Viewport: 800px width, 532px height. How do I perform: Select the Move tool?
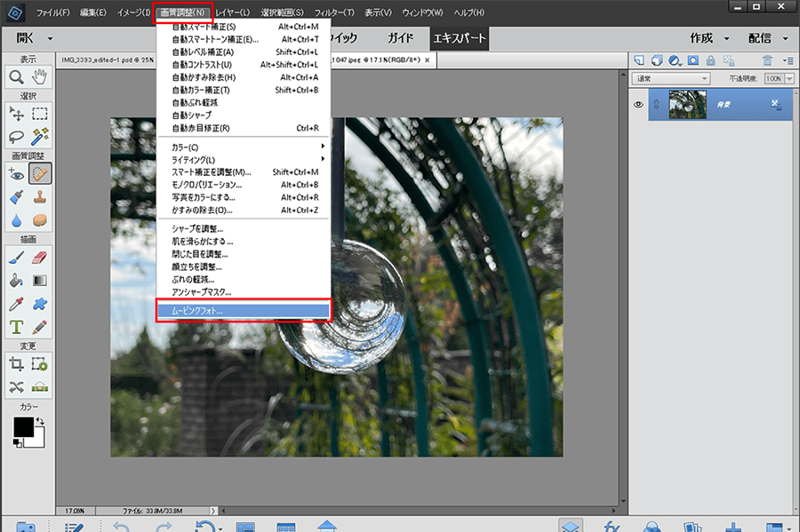tap(16, 113)
